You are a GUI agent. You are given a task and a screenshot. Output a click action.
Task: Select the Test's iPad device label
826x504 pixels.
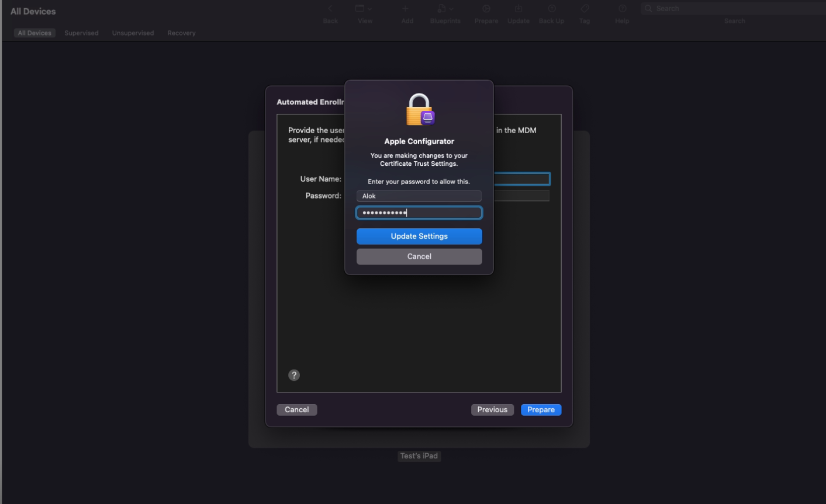point(419,456)
